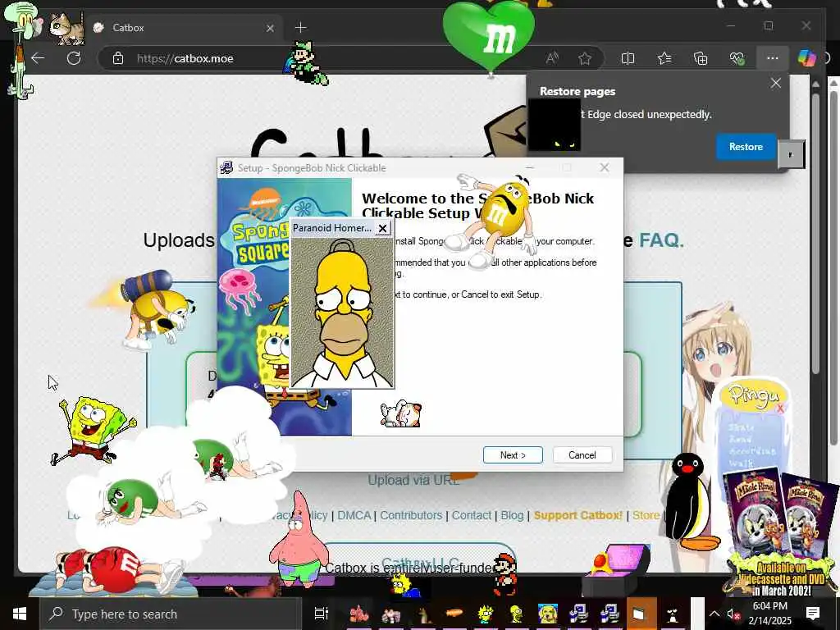Open the Copilot icon in Edge
Image resolution: width=840 pixels, height=630 pixels.
[806, 58]
